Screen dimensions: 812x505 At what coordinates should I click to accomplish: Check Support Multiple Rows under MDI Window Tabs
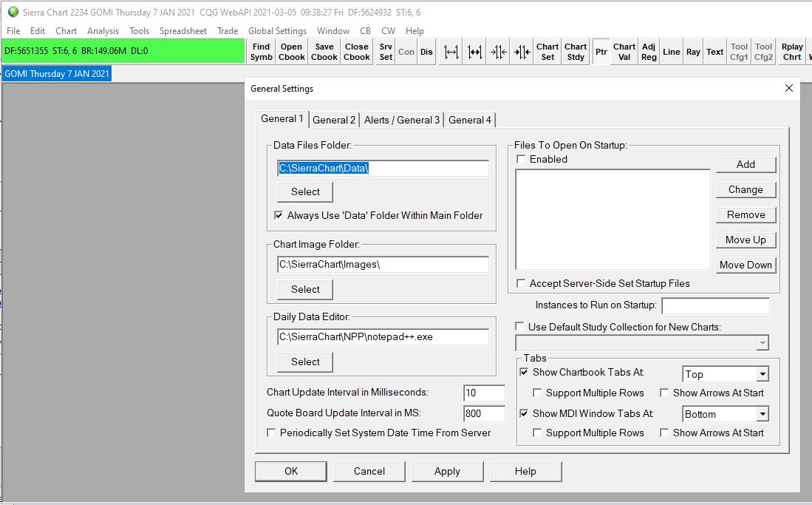point(537,433)
